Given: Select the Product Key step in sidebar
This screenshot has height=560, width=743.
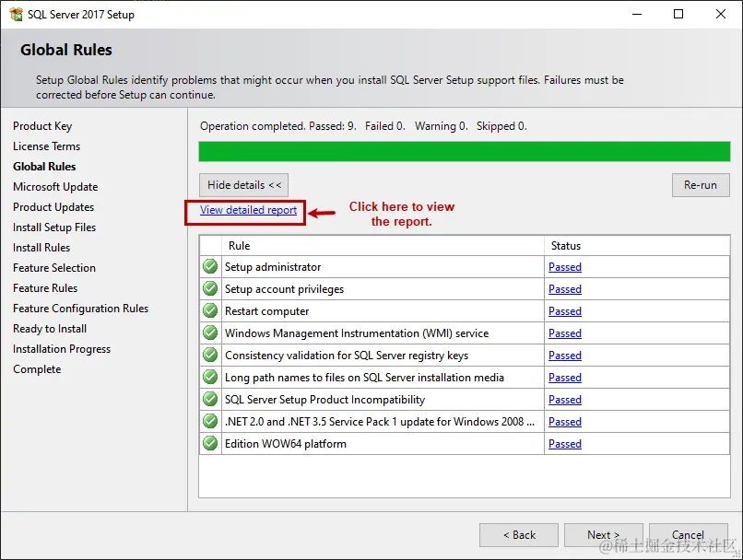Looking at the screenshot, I should [42, 126].
